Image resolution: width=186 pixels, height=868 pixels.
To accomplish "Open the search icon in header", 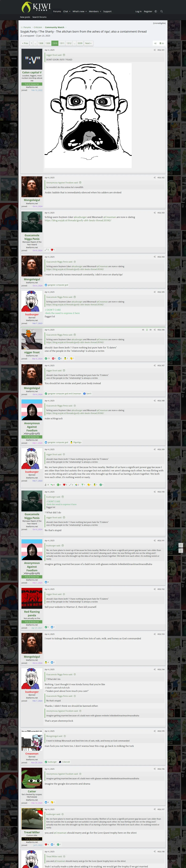I will click(x=161, y=11).
